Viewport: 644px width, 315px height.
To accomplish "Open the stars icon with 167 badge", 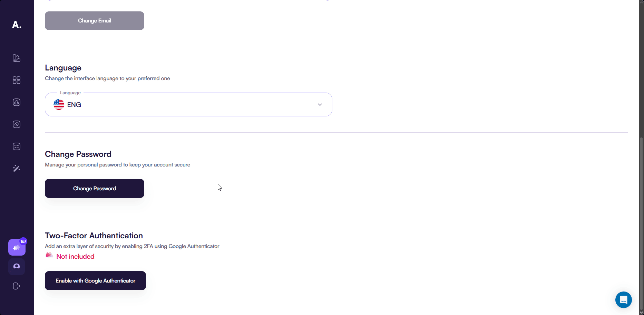I will pyautogui.click(x=17, y=247).
